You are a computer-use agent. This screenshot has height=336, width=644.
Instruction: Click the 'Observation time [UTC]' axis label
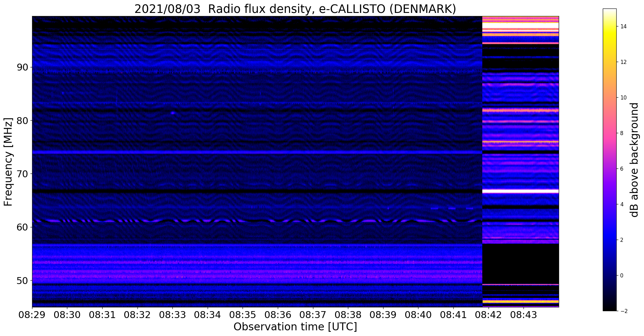295,327
